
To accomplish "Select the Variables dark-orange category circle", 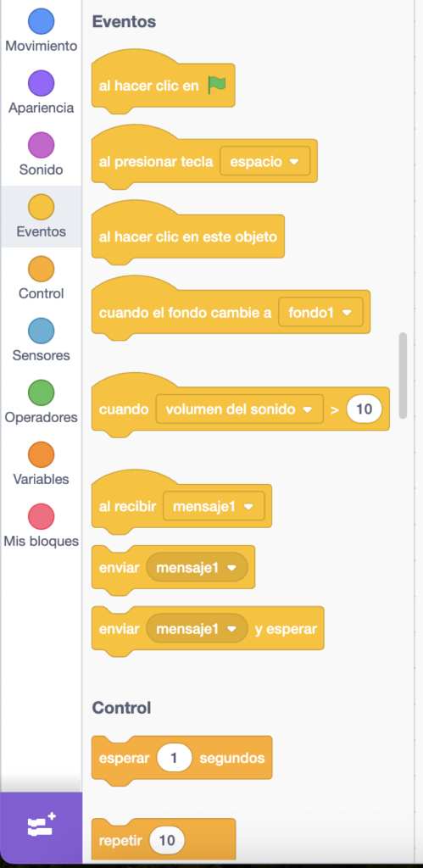I will [x=41, y=455].
